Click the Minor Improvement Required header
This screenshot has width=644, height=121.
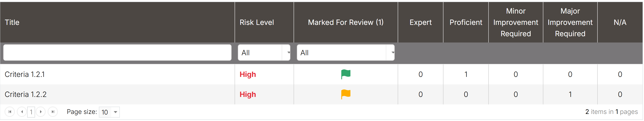coord(516,22)
